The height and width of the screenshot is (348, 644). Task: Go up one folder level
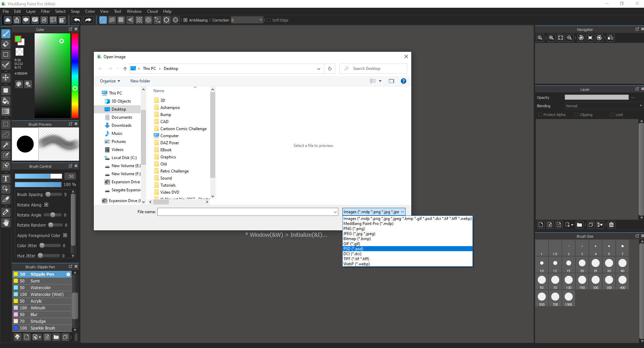tap(125, 69)
